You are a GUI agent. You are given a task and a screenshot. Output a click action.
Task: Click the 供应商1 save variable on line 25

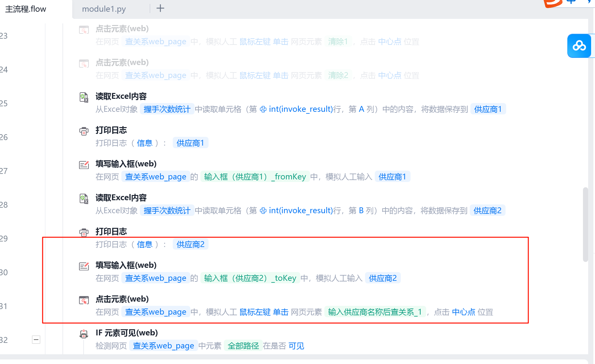(x=488, y=109)
